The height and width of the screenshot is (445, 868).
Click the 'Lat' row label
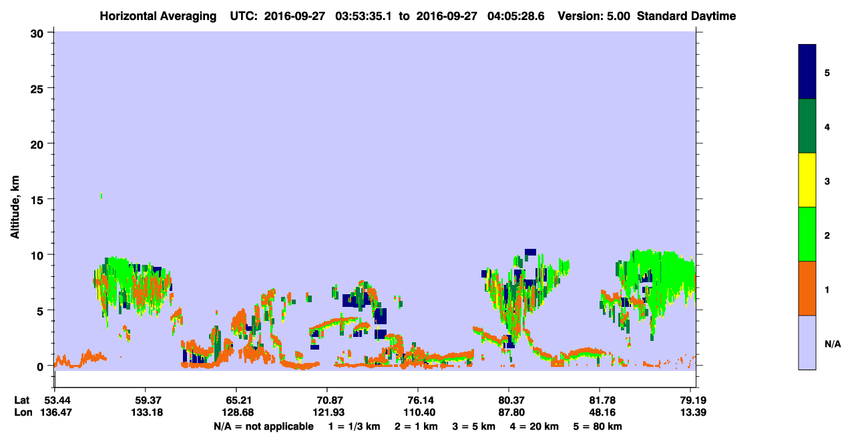22,400
